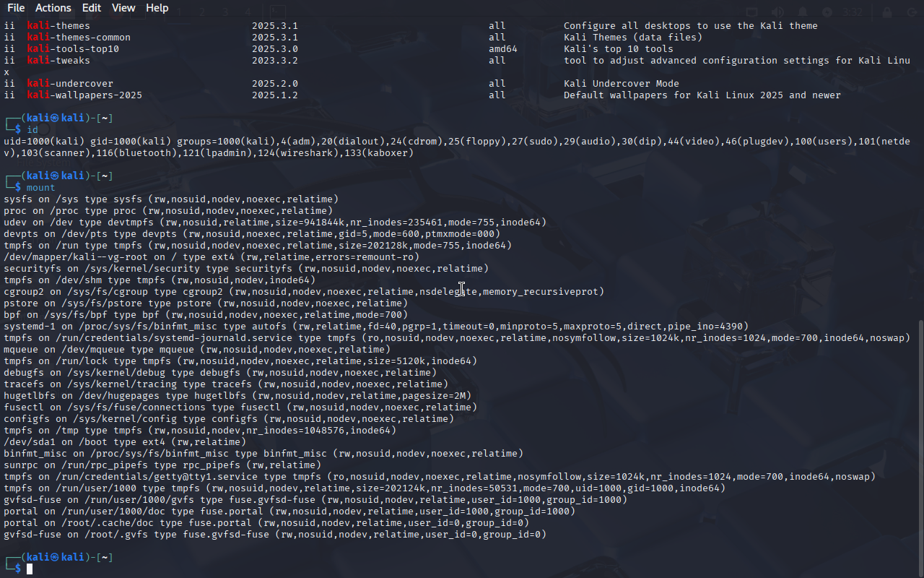This screenshot has width=924, height=578.
Task: Click version '2025.2.0' of kali-undercover
Action: (275, 84)
